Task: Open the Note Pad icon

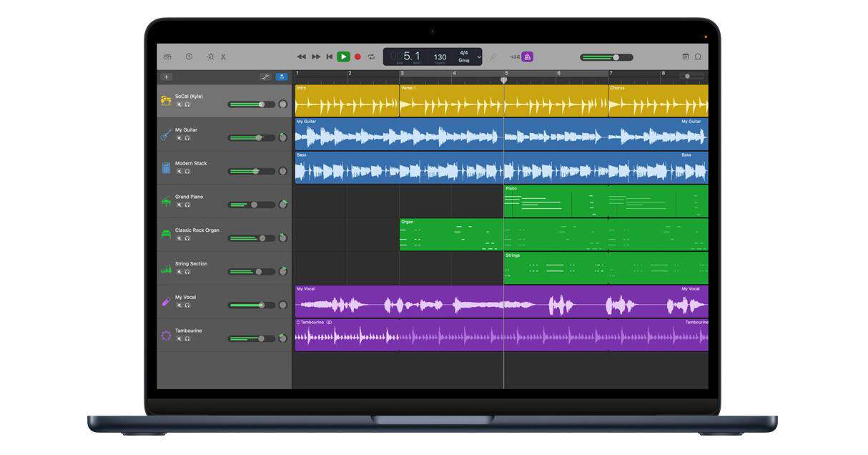Action: click(x=686, y=57)
